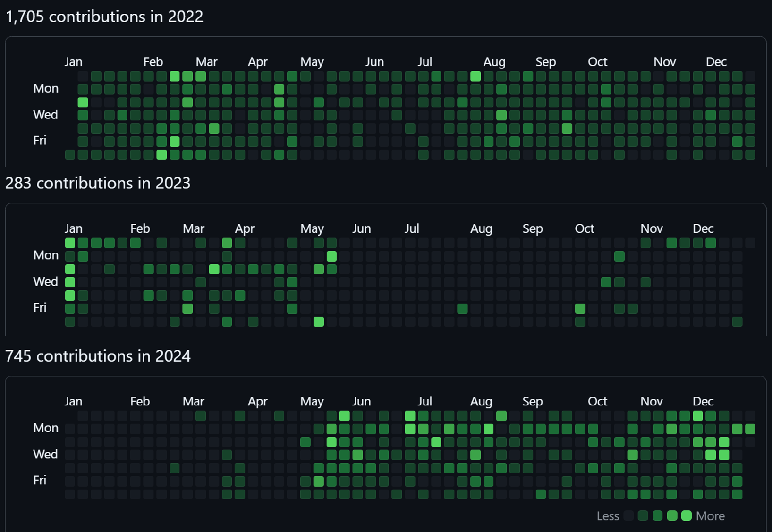Click the Apr label in the 2024 graph
Image resolution: width=772 pixels, height=532 pixels.
(258, 401)
